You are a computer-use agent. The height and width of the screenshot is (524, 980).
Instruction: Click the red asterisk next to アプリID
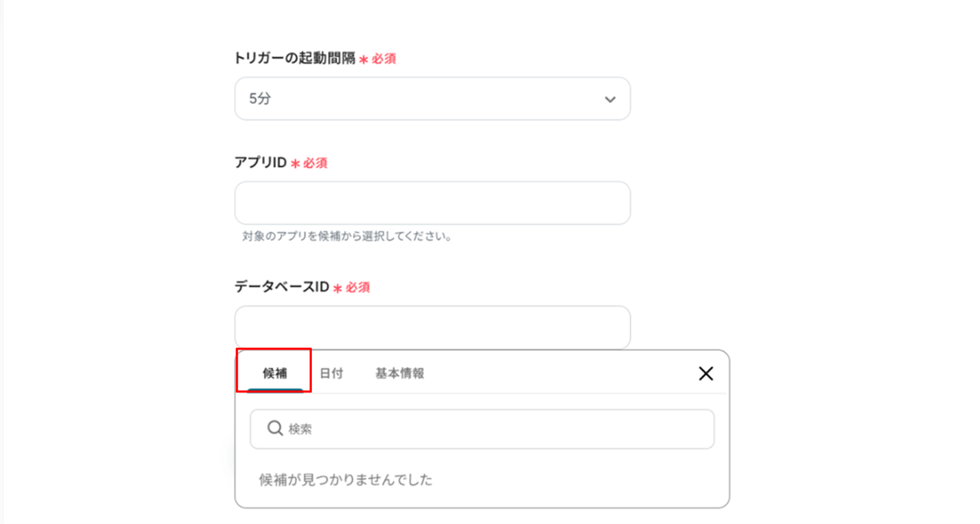click(x=295, y=164)
